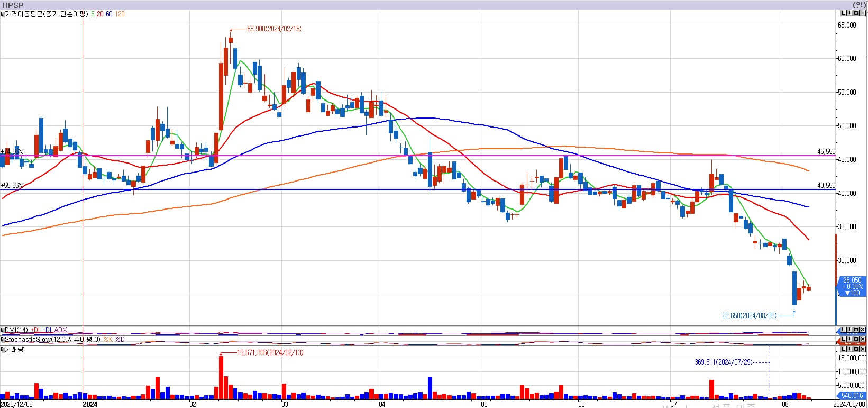The image size is (868, 408).
Task: Select the DMI(14) indicator label
Action: tap(16, 330)
